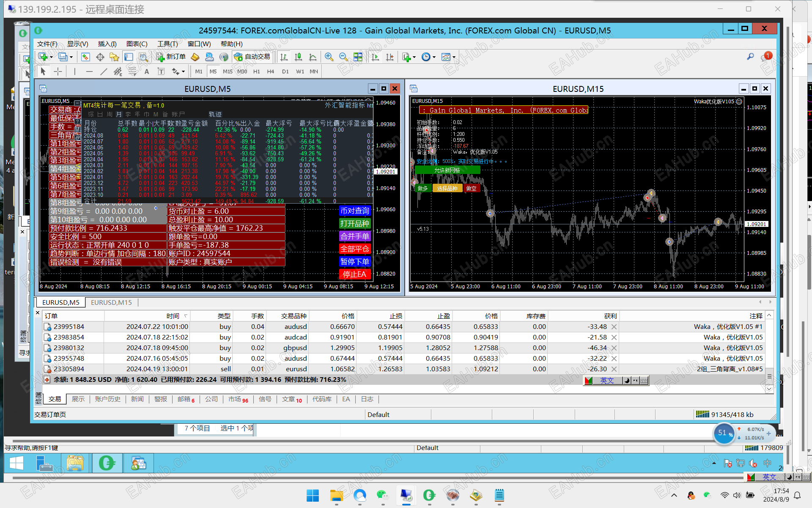Open File Explorer from Windows taskbar
Viewport: 812px width, 508px height.
337,495
